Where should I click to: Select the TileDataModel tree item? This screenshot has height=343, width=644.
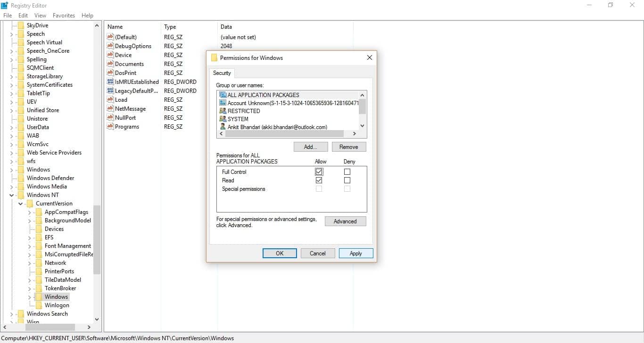[x=63, y=280]
